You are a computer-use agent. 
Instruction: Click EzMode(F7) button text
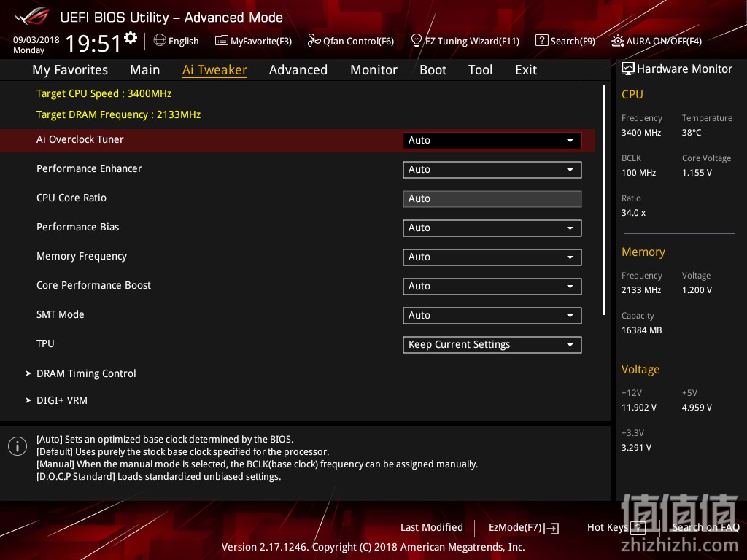(515, 528)
